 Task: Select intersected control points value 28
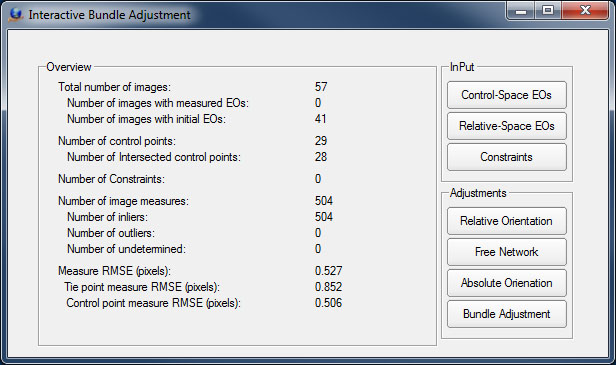(321, 157)
